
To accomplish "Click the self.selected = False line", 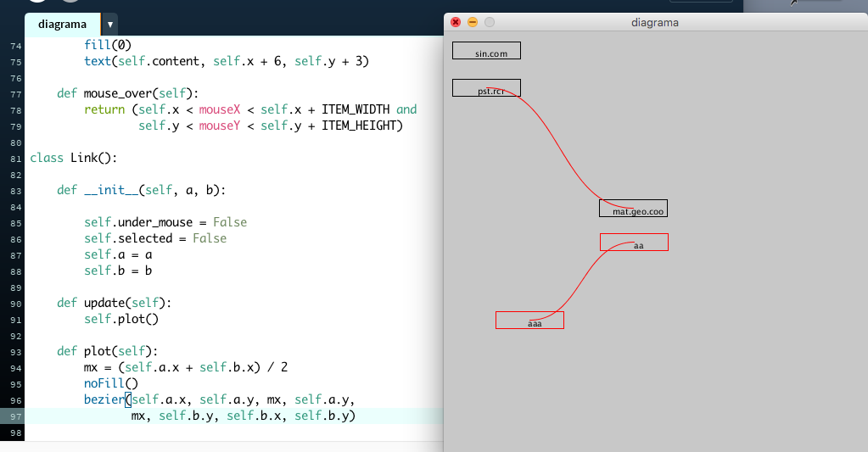I will point(155,238).
